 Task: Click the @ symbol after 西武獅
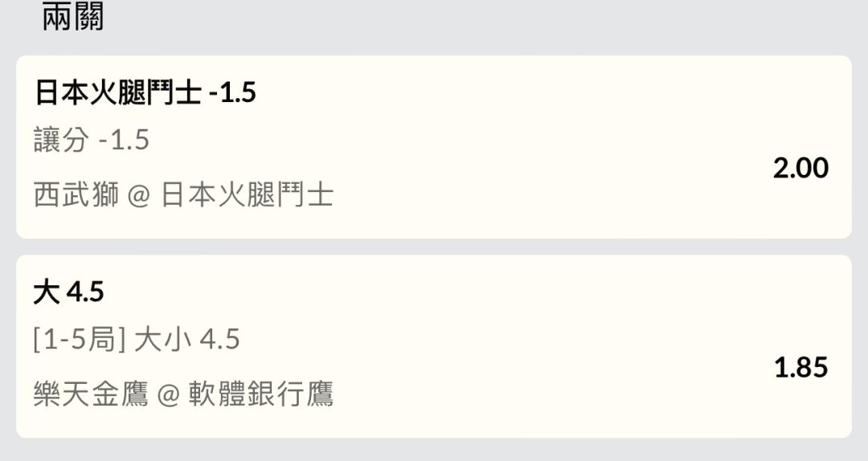point(140,196)
